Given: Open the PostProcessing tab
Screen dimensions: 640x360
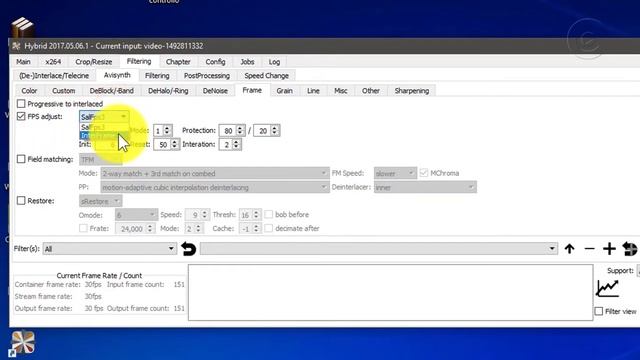Looking at the screenshot, I should click(x=207, y=76).
